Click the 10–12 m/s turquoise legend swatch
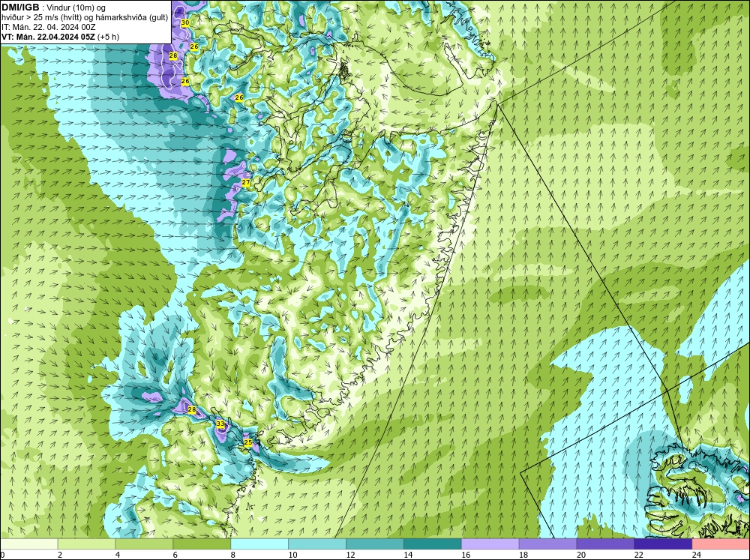This screenshot has width=750, height=560. point(317,544)
